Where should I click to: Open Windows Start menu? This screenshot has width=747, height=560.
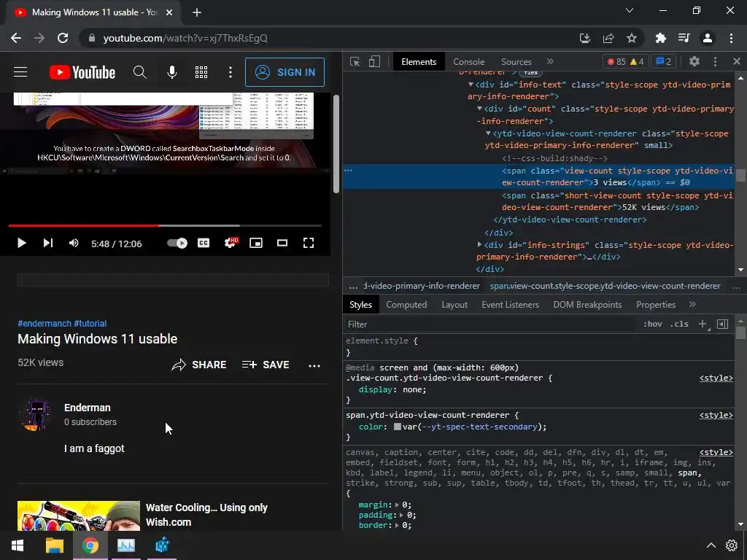[18, 545]
